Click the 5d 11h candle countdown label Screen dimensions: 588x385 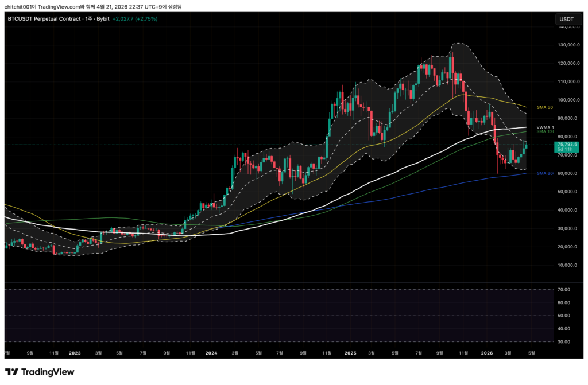click(x=567, y=150)
